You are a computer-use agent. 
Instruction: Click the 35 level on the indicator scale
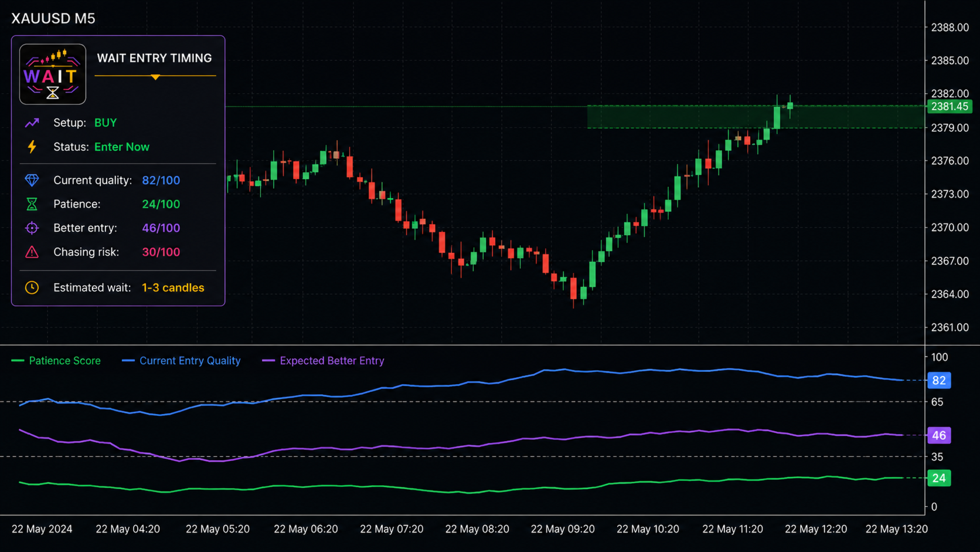click(x=937, y=457)
